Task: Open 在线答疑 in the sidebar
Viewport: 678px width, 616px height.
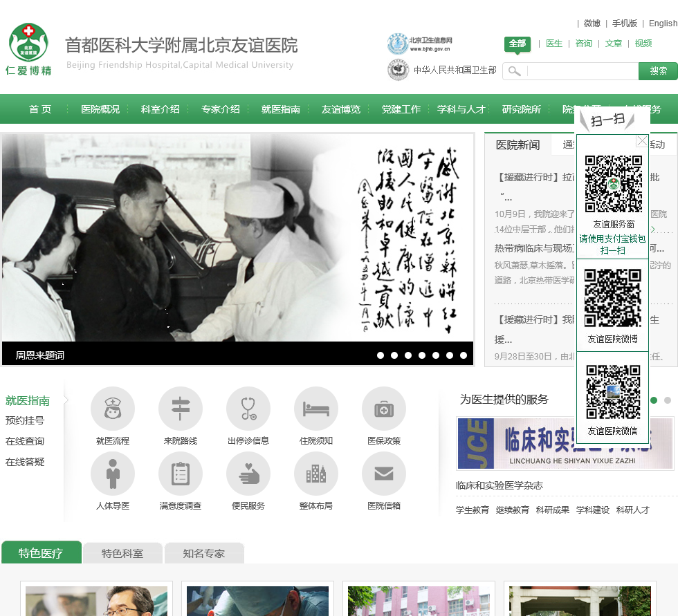Action: [x=25, y=462]
